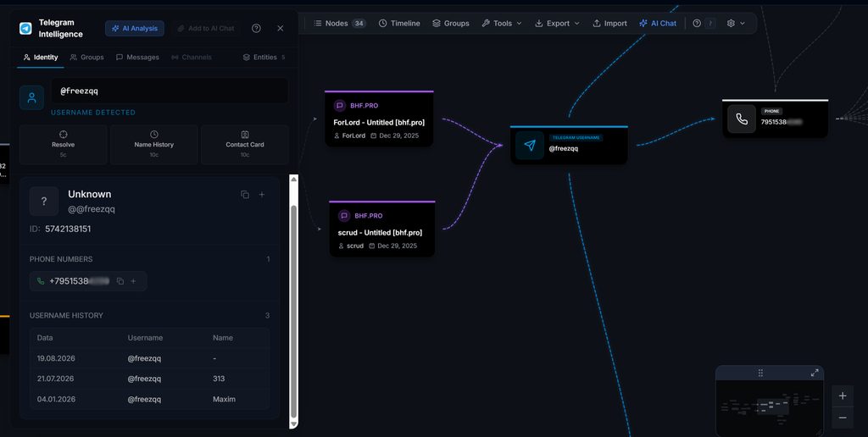This screenshot has width=868, height=437.
Task: Run AI Analysis button
Action: click(x=135, y=28)
